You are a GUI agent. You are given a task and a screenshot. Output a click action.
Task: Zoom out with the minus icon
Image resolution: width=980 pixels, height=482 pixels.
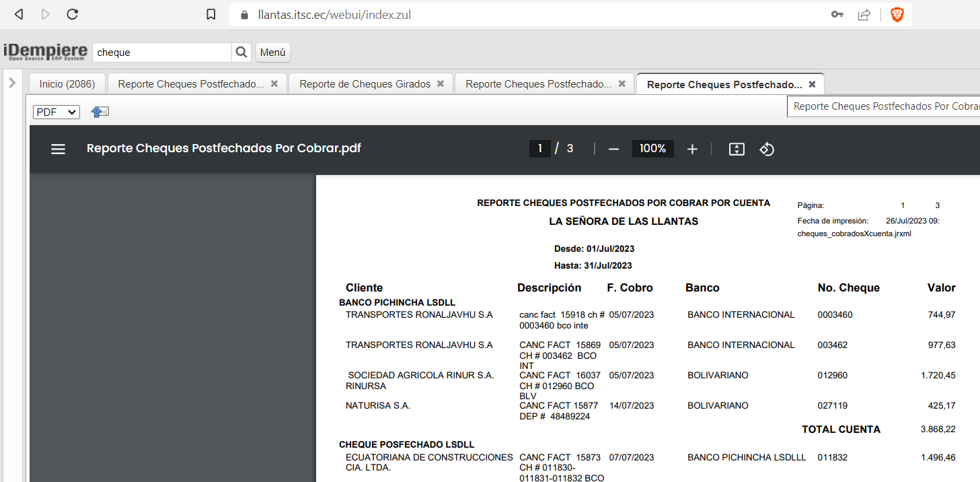tap(613, 149)
